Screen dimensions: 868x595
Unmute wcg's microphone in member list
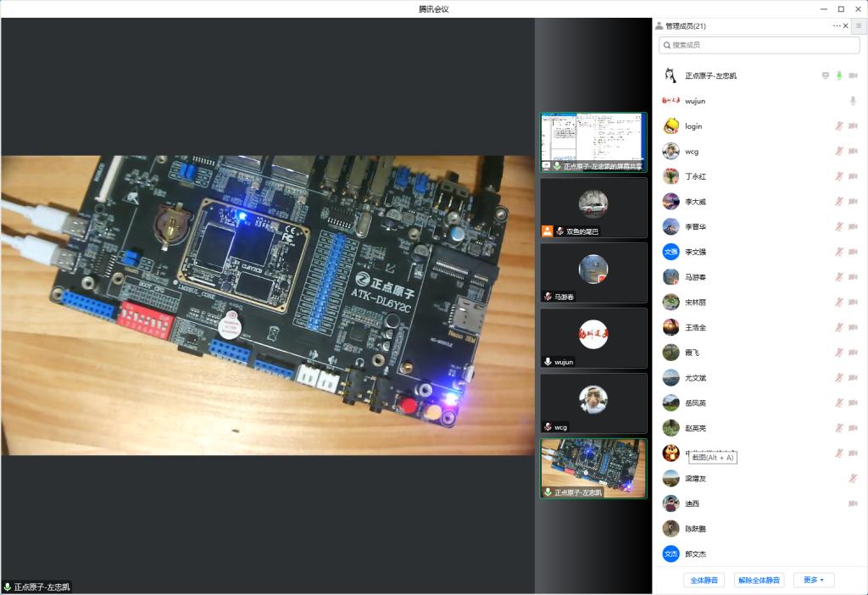(839, 152)
